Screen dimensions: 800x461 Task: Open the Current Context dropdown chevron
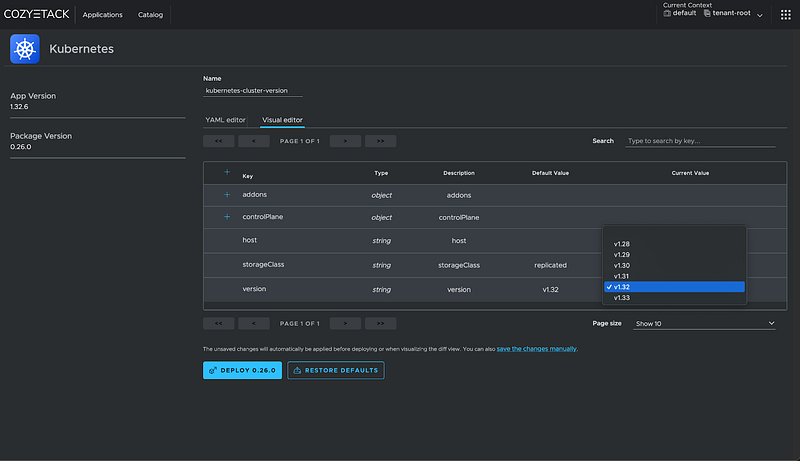(x=760, y=15)
